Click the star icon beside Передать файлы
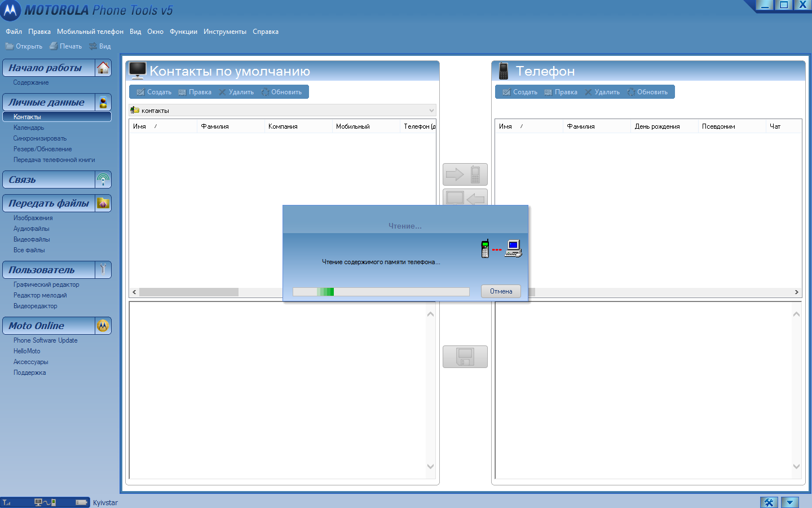The image size is (812, 508). click(x=103, y=203)
